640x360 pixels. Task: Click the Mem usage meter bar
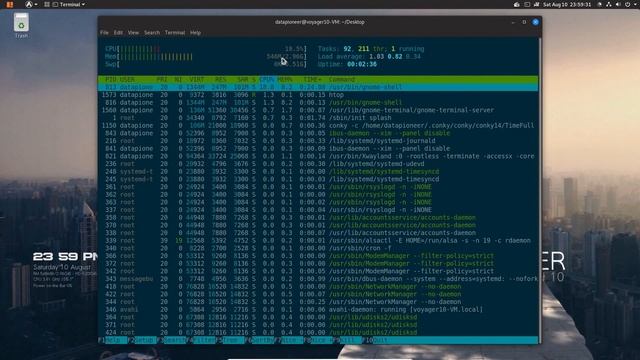click(205, 56)
